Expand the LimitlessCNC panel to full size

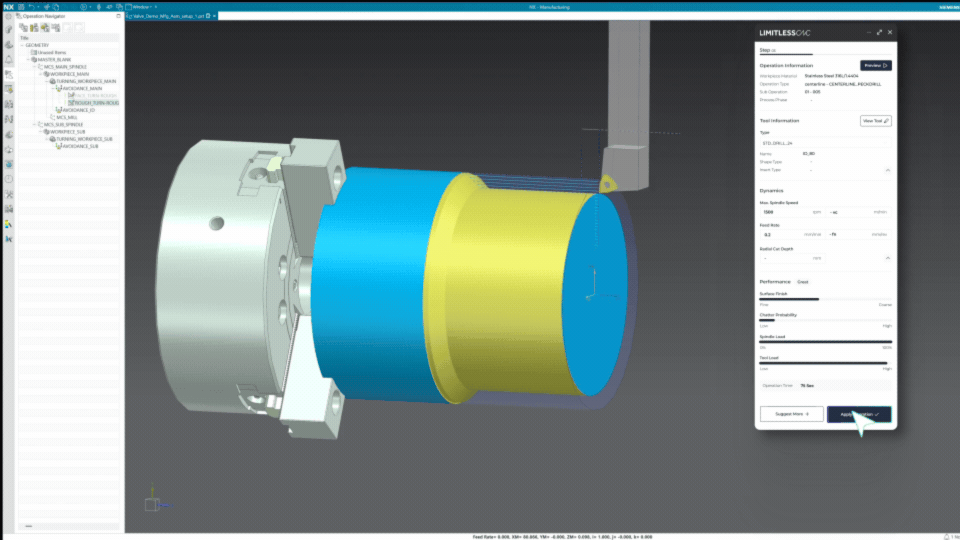pos(879,32)
